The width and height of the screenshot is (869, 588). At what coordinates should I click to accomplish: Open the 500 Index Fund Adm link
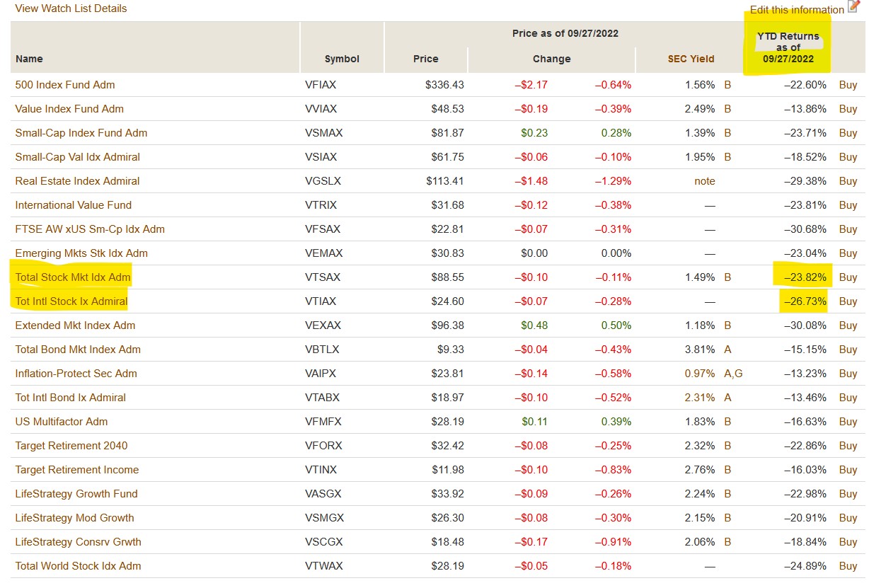pyautogui.click(x=65, y=85)
